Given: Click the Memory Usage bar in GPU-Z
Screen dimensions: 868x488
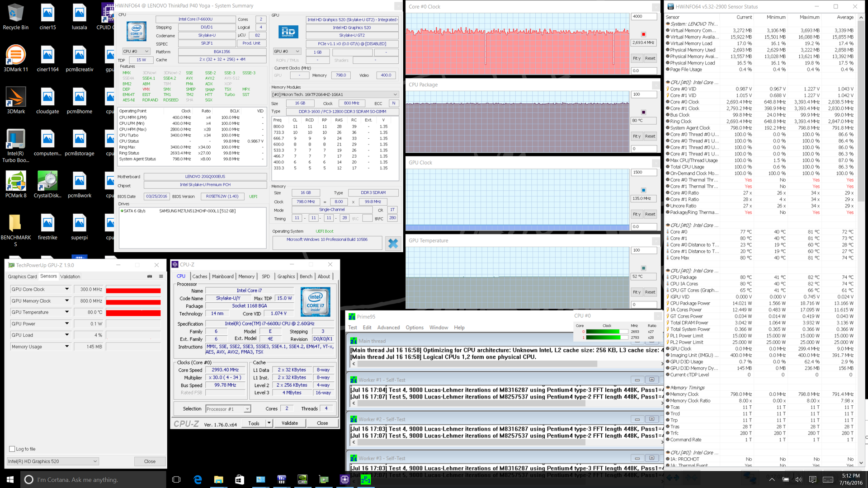Looking at the screenshot, I should pos(133,347).
